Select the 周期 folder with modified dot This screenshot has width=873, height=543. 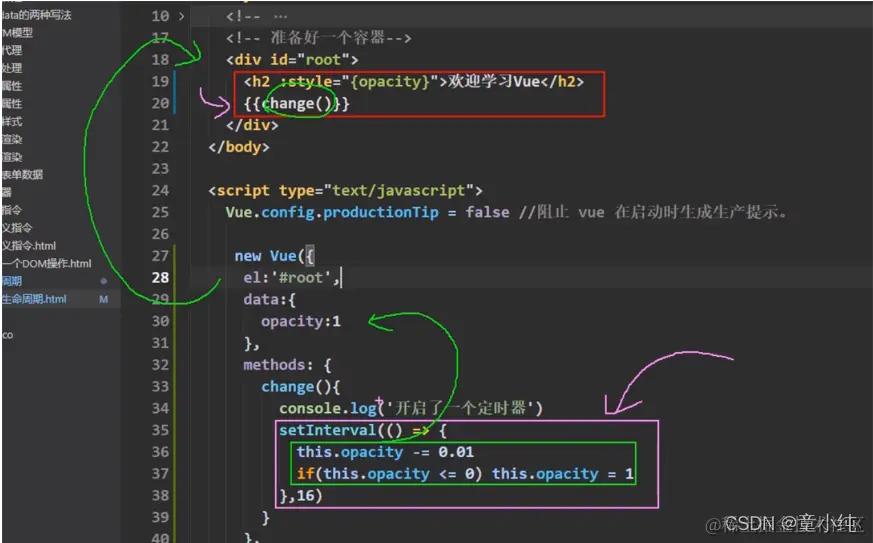[12, 281]
